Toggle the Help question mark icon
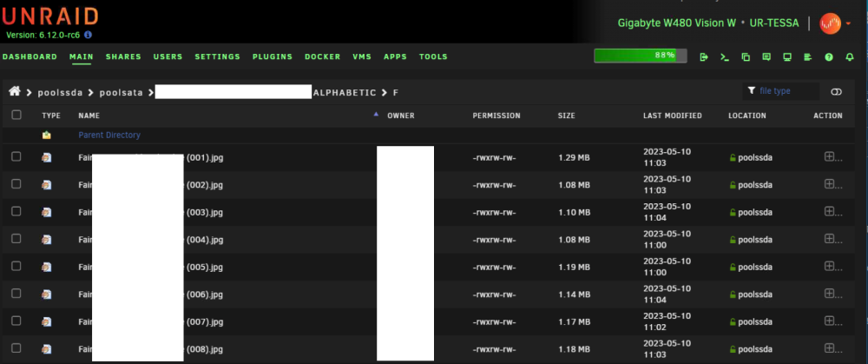The width and height of the screenshot is (868, 364). [x=829, y=56]
